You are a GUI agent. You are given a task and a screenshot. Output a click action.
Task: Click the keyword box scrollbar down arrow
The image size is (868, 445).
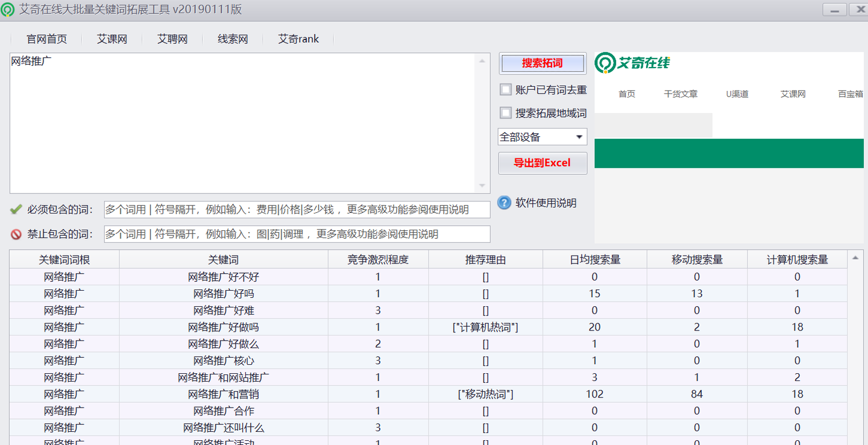click(482, 186)
